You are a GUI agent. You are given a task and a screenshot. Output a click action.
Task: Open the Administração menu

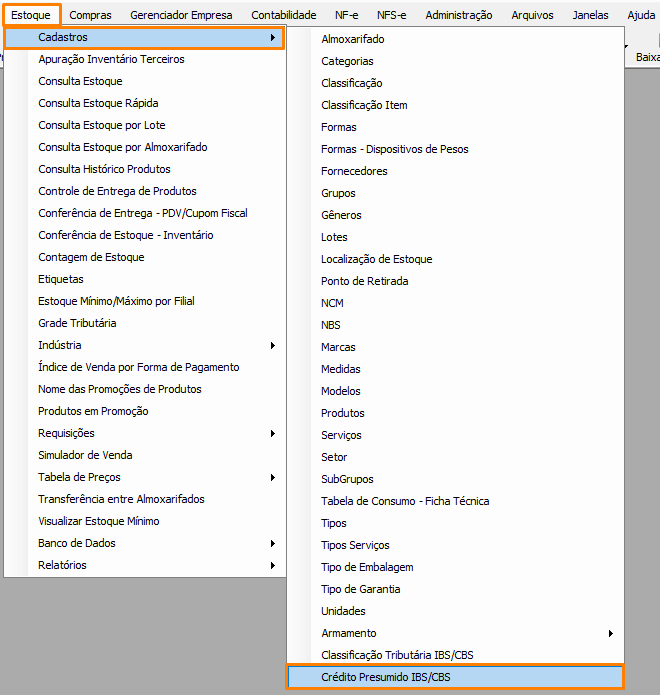459,15
